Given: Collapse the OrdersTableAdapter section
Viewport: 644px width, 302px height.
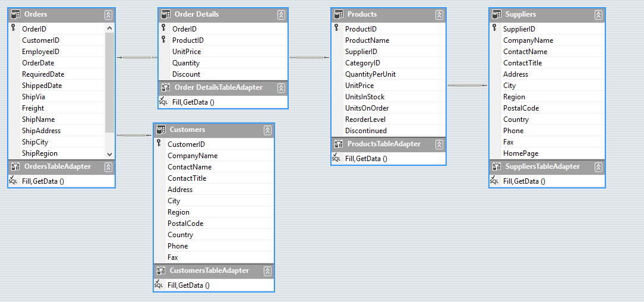Looking at the screenshot, I should click(x=109, y=167).
